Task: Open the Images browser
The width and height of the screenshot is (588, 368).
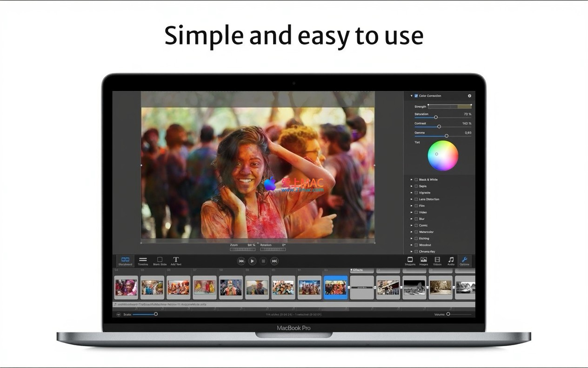Action: click(x=424, y=261)
